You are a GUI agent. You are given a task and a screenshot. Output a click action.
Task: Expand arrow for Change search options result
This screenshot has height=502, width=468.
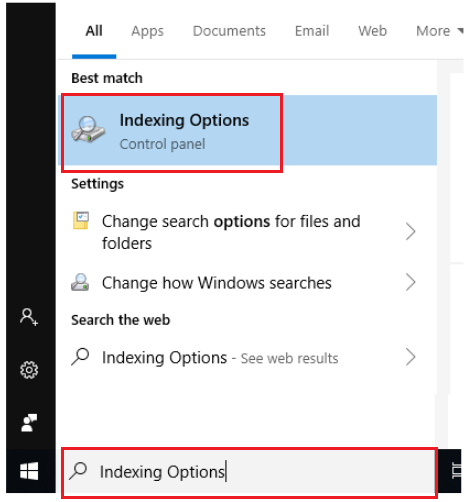(x=411, y=232)
